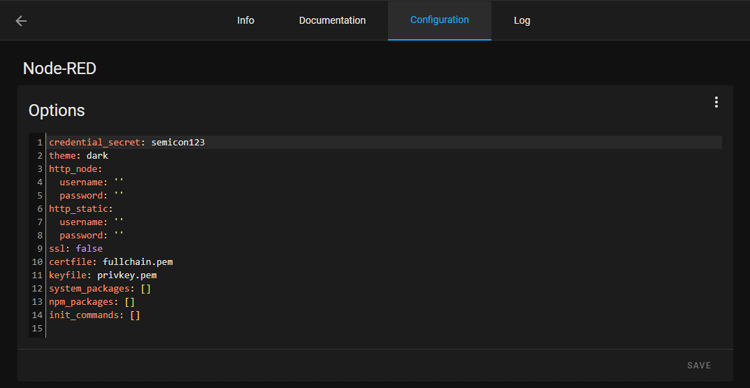Click the Options card heading

pos(56,111)
